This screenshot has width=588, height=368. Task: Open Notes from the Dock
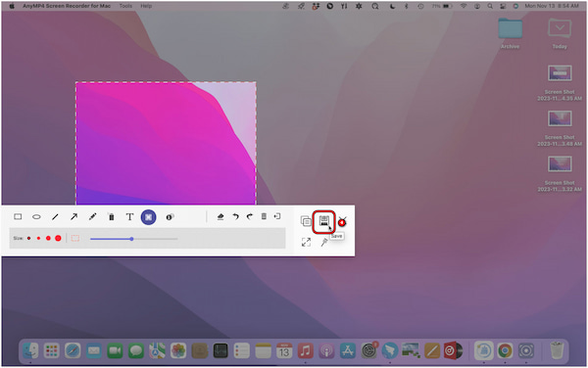tap(263, 350)
